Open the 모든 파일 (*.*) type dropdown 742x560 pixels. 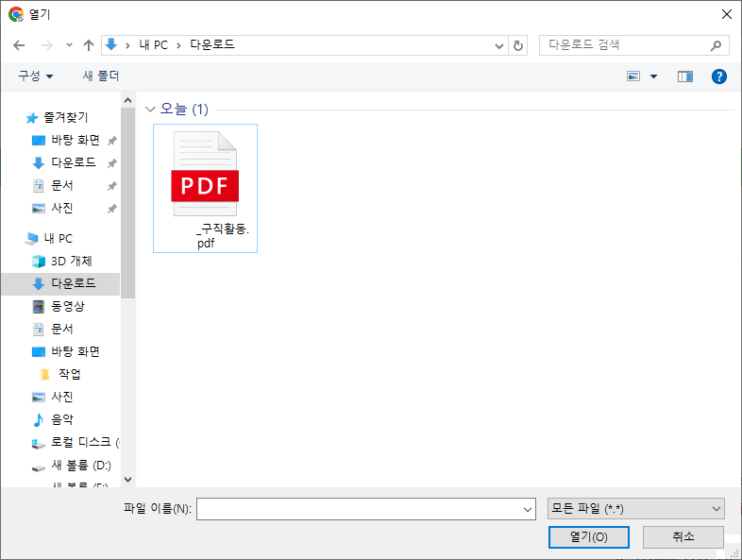click(x=635, y=509)
